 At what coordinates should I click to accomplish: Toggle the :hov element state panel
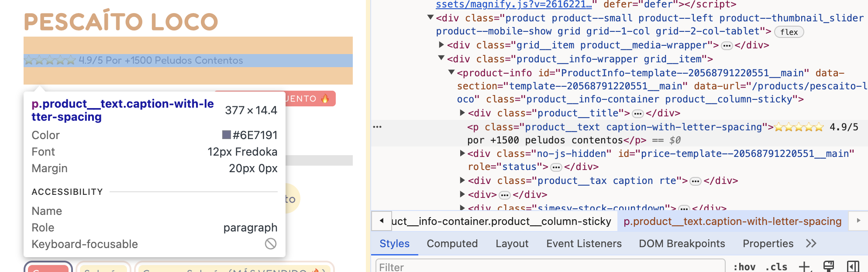pos(744,267)
